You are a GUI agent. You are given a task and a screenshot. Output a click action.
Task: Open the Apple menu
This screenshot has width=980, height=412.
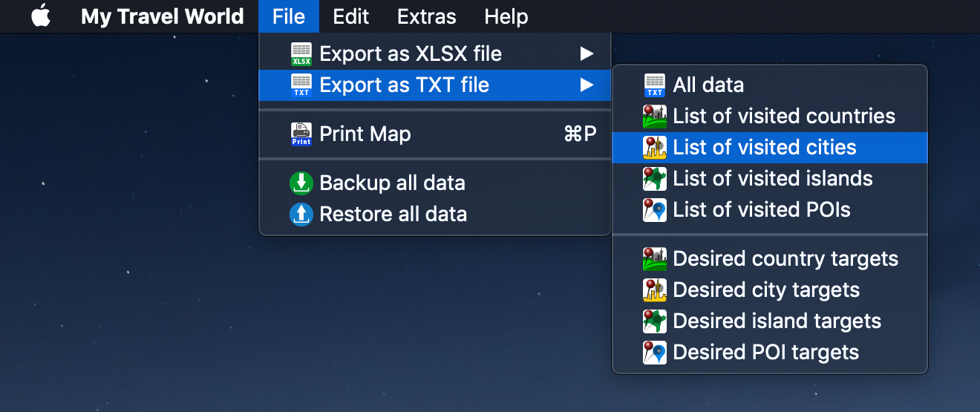tap(41, 16)
